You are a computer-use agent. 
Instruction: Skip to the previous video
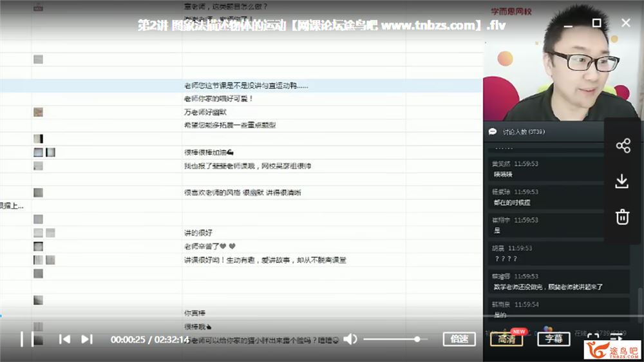[x=64, y=339]
